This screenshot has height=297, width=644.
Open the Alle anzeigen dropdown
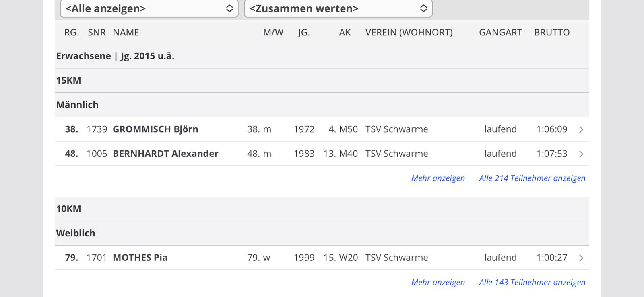(x=149, y=8)
